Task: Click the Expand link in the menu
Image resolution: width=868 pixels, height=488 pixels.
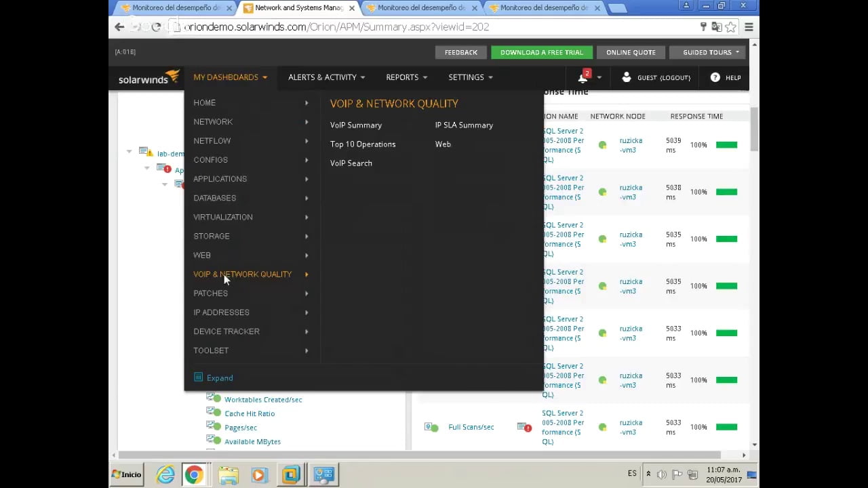Action: tap(220, 378)
